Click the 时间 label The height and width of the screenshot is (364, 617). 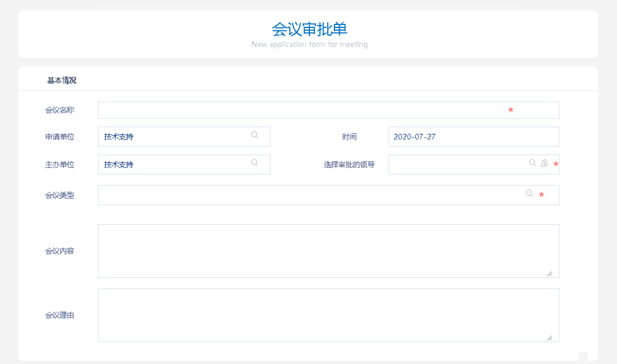(349, 137)
